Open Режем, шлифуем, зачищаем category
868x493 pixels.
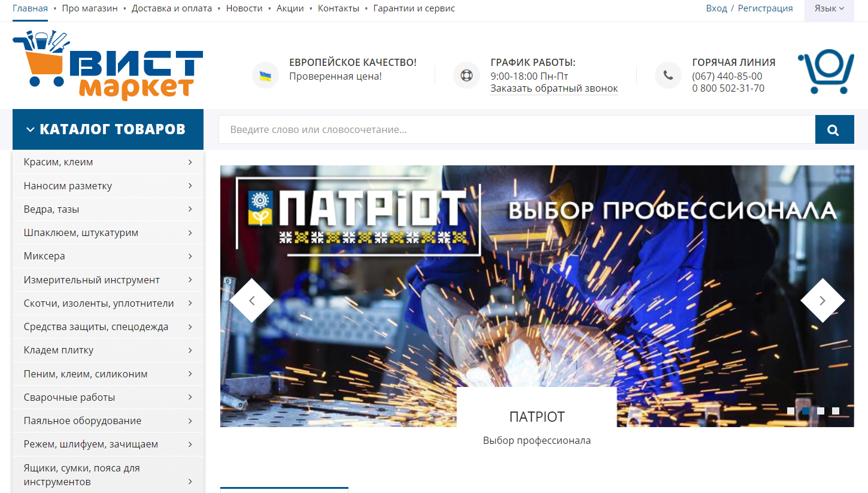click(91, 444)
